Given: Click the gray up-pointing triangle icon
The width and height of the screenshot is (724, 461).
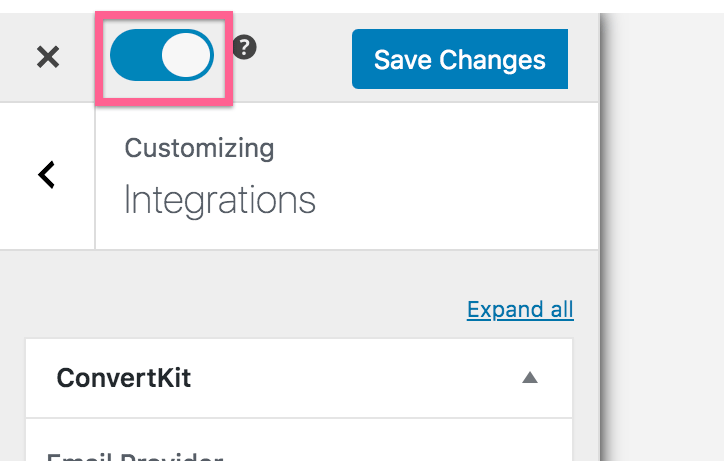Looking at the screenshot, I should (530, 378).
